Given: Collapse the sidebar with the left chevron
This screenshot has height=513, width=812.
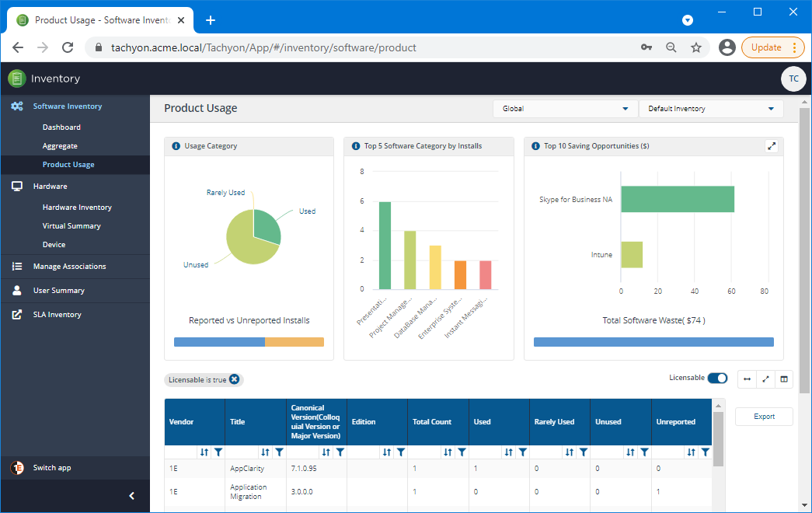Looking at the screenshot, I should (131, 496).
